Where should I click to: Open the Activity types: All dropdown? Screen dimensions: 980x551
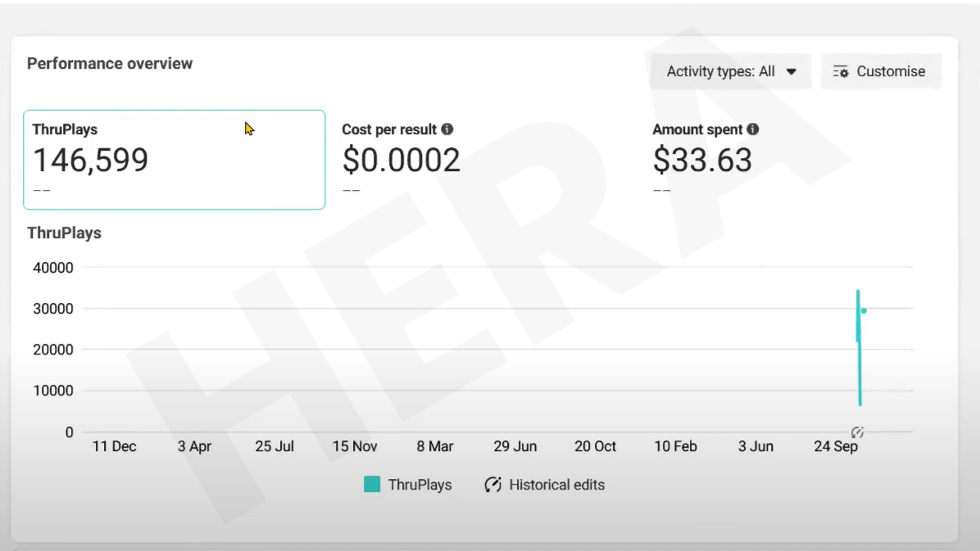[730, 71]
